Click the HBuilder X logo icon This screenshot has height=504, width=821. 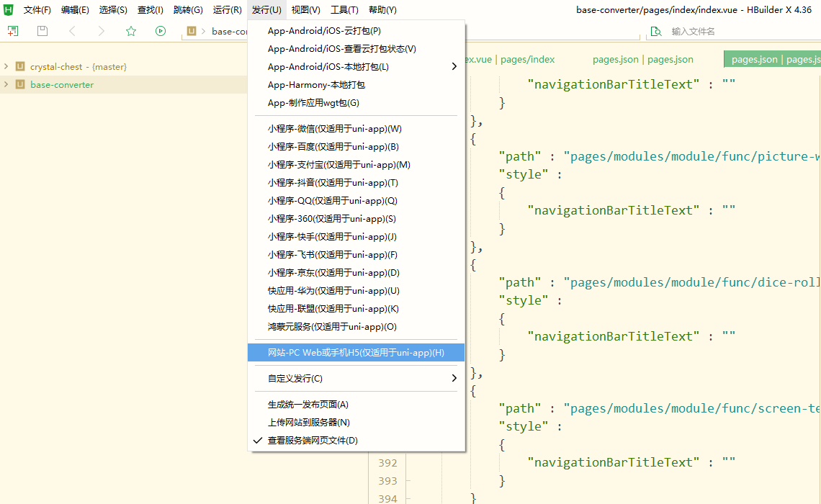point(9,10)
